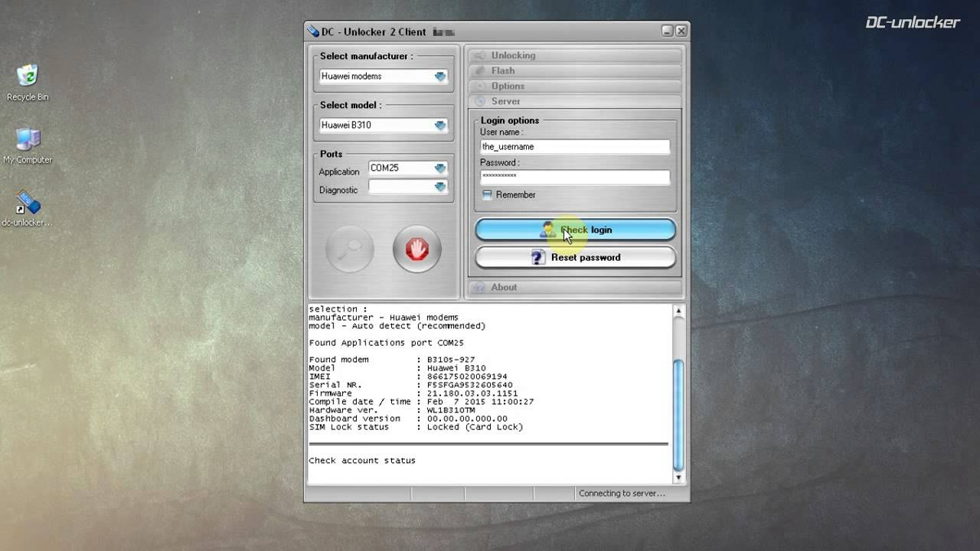Collapse the Server section header
The image size is (980, 551).
point(574,102)
